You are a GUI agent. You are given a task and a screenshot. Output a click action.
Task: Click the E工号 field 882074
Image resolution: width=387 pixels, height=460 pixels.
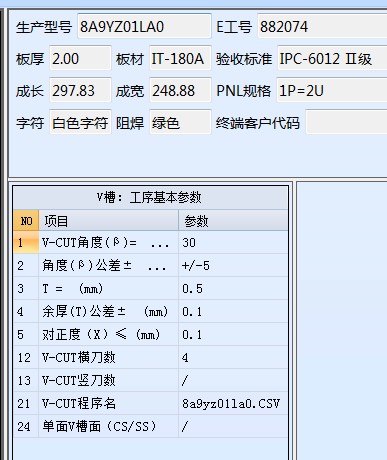[x=322, y=26]
